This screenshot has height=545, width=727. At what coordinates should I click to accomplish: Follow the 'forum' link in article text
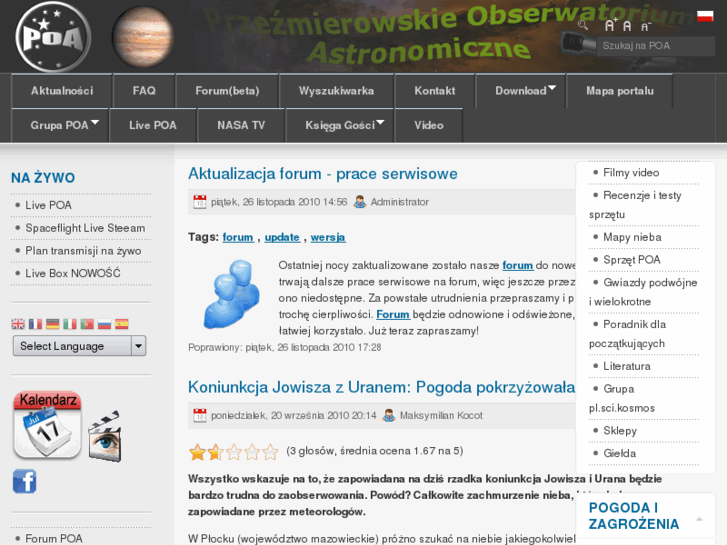click(518, 265)
